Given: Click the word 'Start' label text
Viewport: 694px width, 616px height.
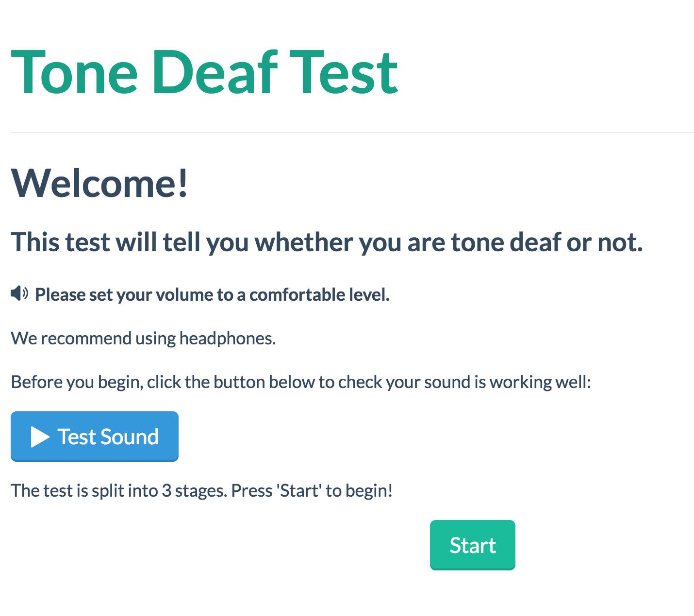Looking at the screenshot, I should click(473, 545).
